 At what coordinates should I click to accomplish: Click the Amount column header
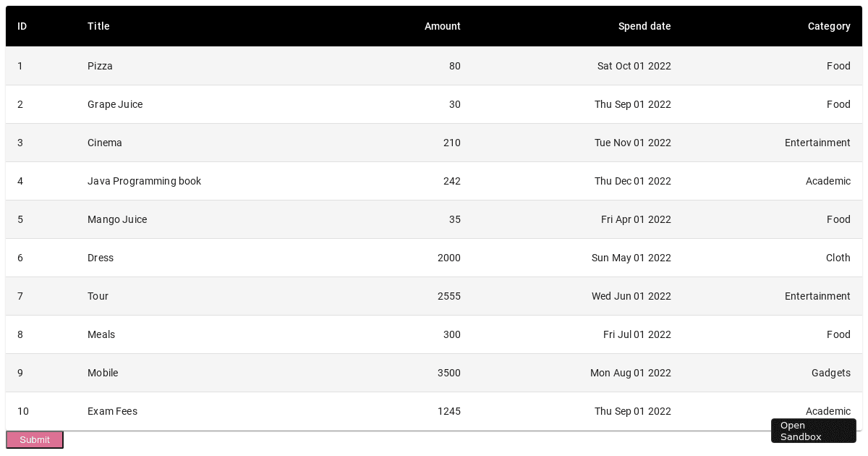pyautogui.click(x=442, y=26)
